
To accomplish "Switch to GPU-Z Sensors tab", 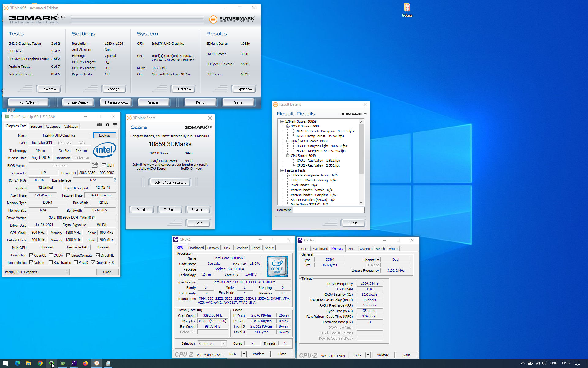I will pyautogui.click(x=36, y=126).
